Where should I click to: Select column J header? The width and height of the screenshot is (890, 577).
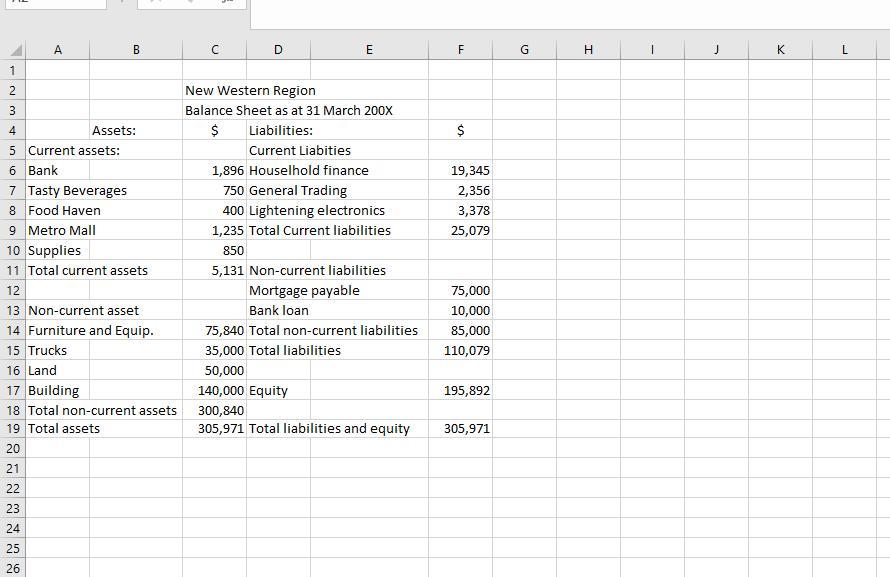(716, 50)
